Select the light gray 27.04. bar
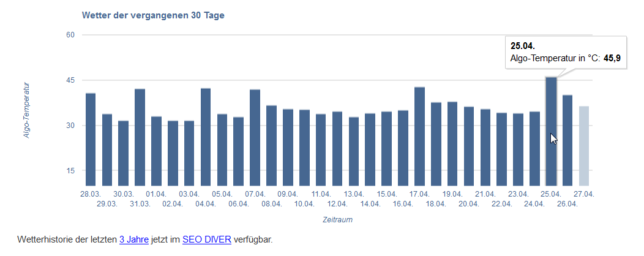 (584, 146)
